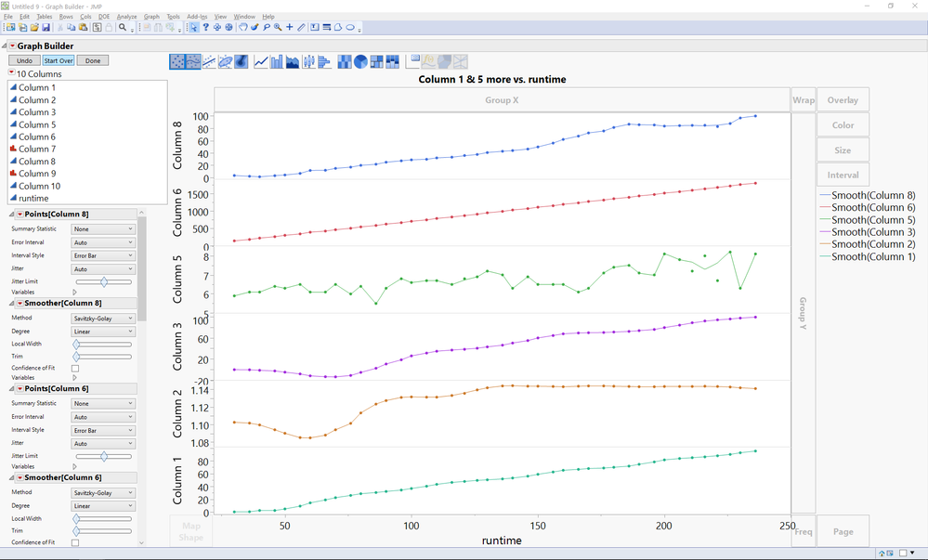The height and width of the screenshot is (560, 928).
Task: Click the magnifier zoom tool icon
Action: pyautogui.click(x=277, y=28)
